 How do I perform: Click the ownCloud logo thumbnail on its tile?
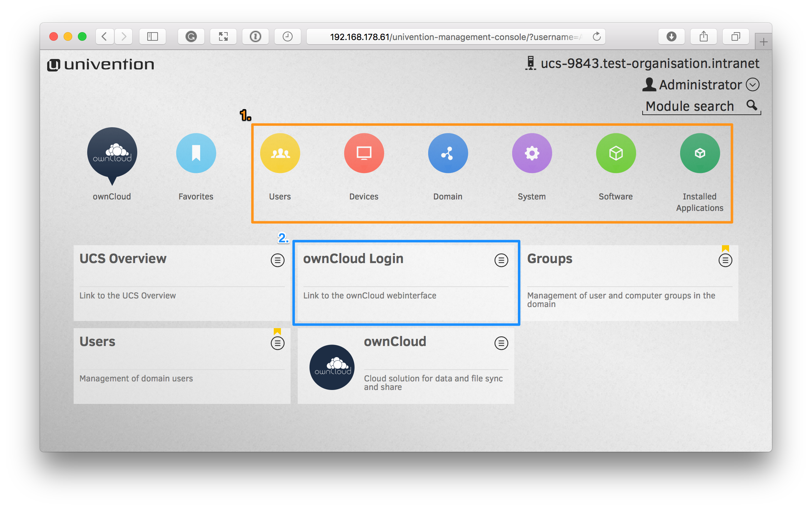[x=332, y=367]
